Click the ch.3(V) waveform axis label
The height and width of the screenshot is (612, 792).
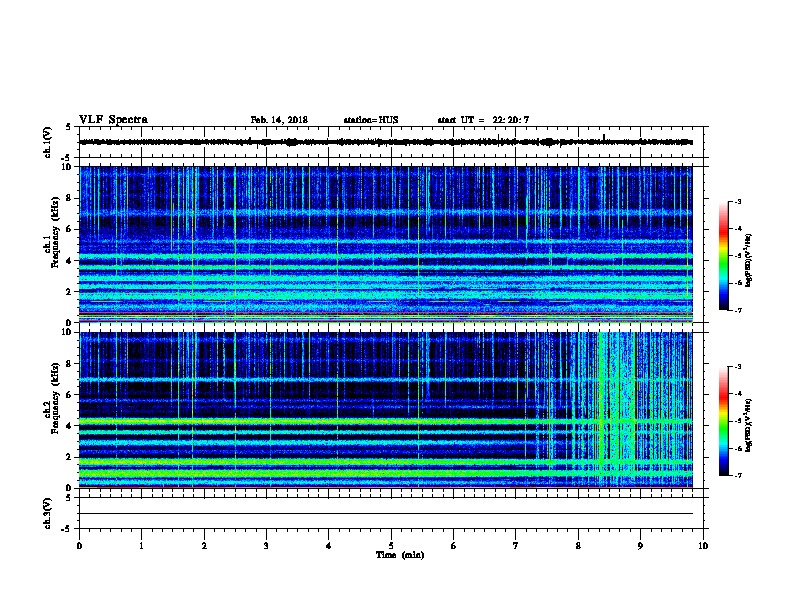click(48, 513)
